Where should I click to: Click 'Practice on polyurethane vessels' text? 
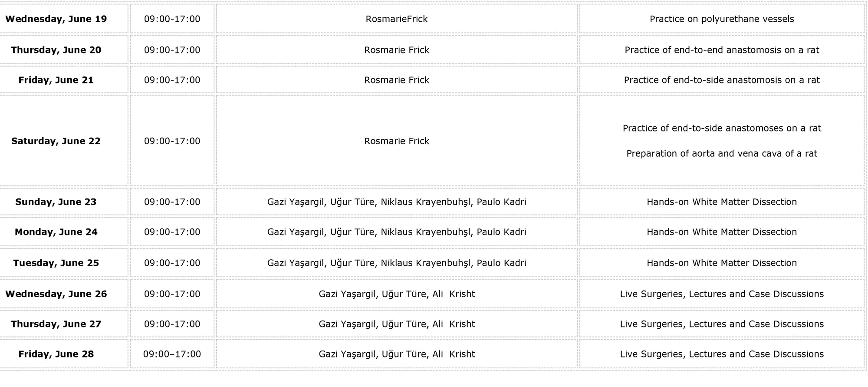722,19
